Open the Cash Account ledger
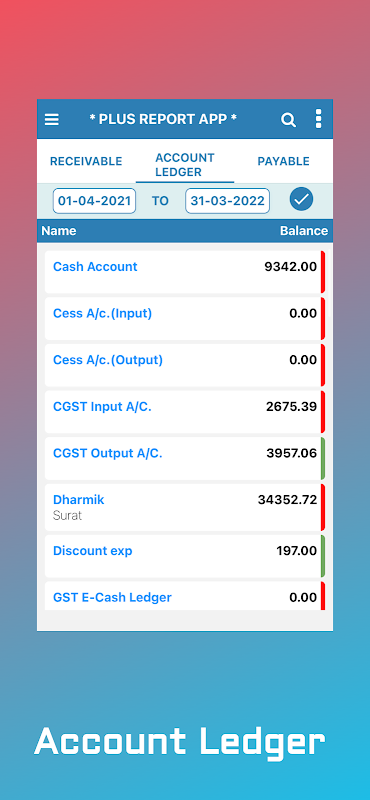The image size is (370, 800). (x=185, y=272)
